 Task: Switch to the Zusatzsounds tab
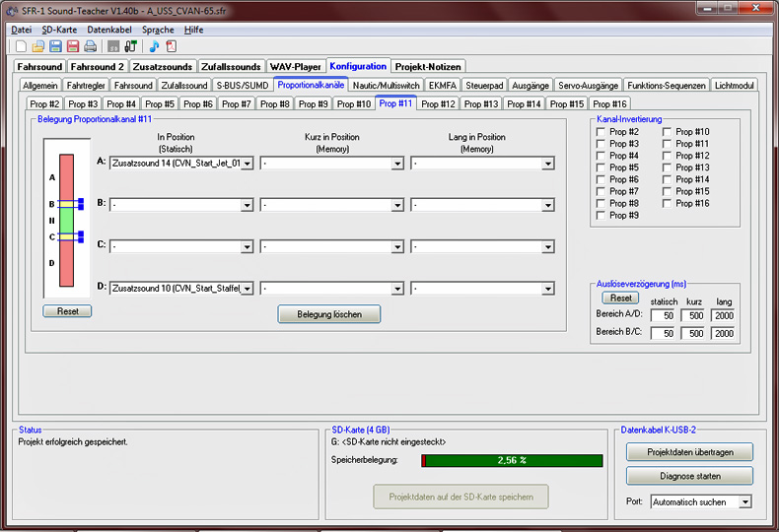[163, 67]
